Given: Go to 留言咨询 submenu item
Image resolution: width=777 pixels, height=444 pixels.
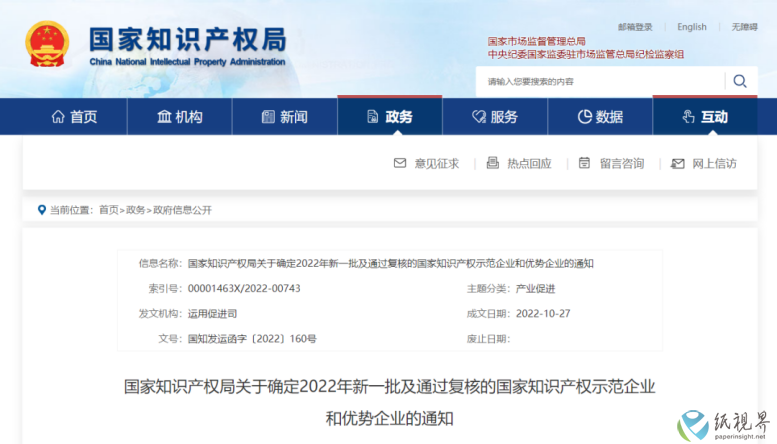Looking at the screenshot, I should (622, 163).
